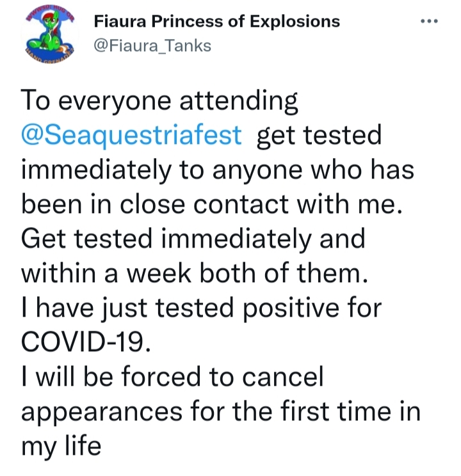461x476 pixels.
Task: Open the Fiaura Princess of Explosions profile name
Action: (217, 22)
